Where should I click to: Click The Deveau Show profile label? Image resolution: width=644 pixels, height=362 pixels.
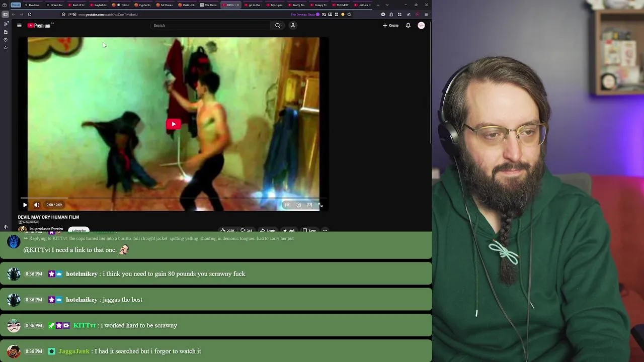[305, 15]
